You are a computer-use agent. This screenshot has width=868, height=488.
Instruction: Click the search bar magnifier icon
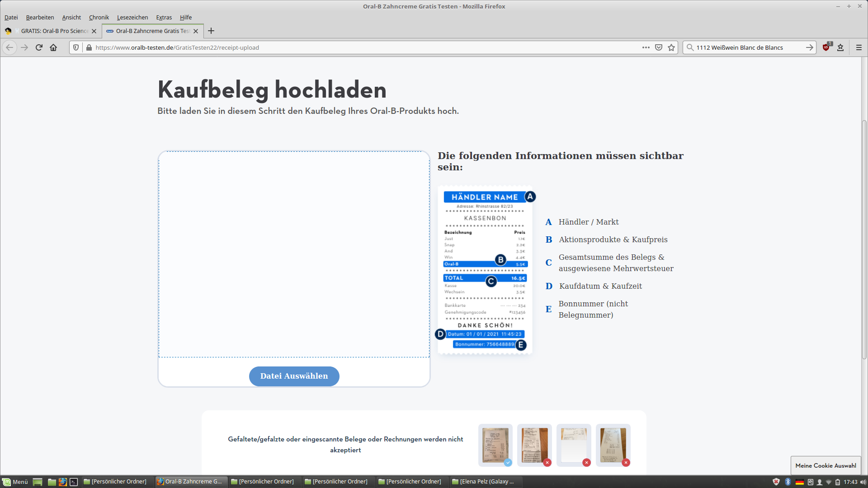(690, 47)
